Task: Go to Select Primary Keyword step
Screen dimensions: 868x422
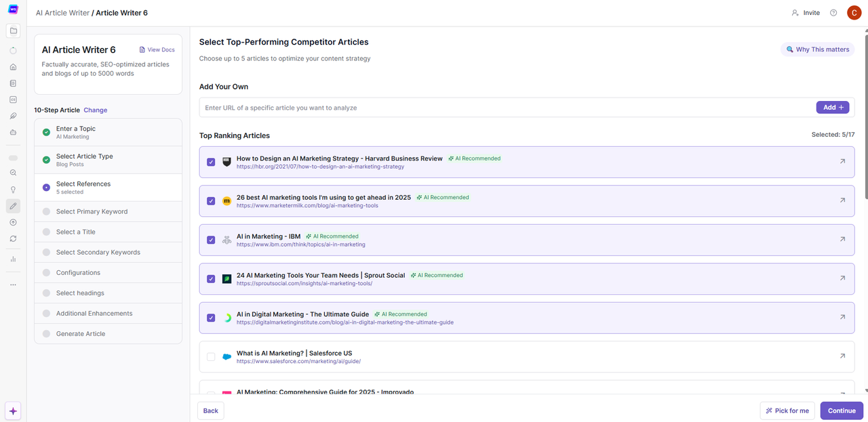Action: (x=108, y=211)
